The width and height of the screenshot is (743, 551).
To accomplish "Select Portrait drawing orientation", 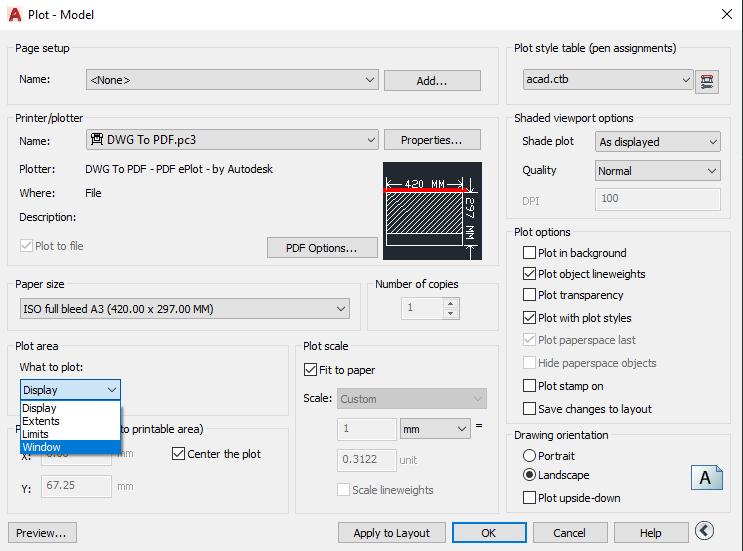I will [529, 456].
